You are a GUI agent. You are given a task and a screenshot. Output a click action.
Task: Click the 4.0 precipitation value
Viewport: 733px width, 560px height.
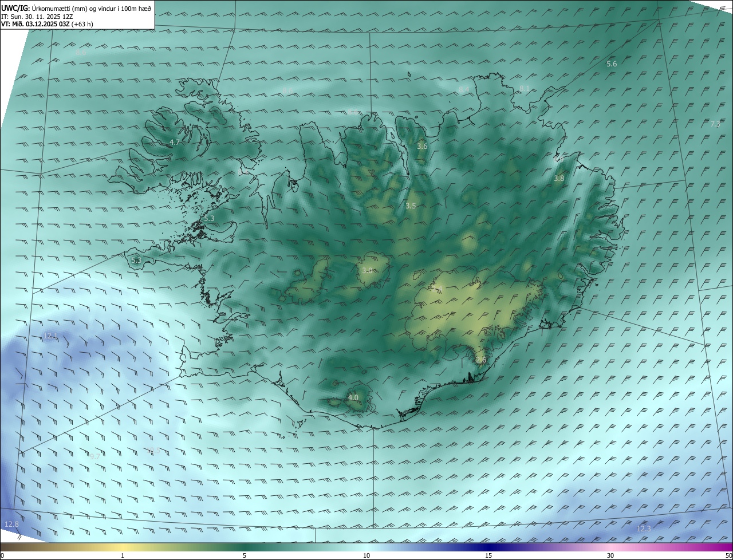coord(353,397)
